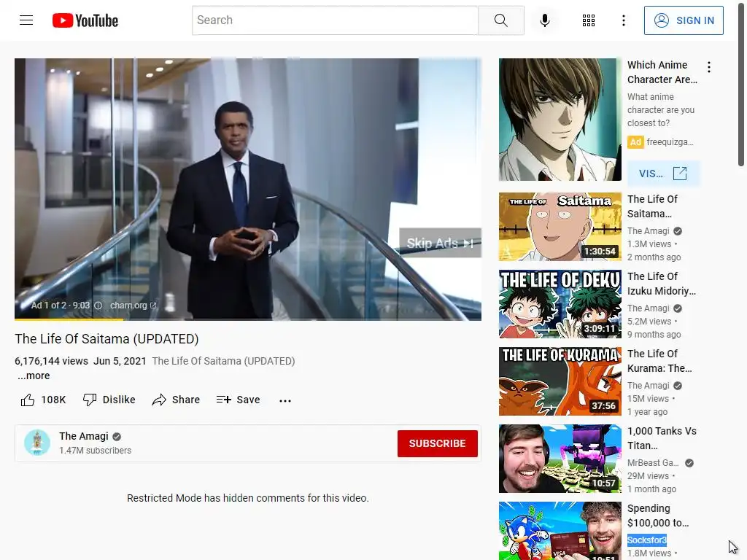
Task: Open MrBeast Gaming channel name
Action: pos(653,463)
